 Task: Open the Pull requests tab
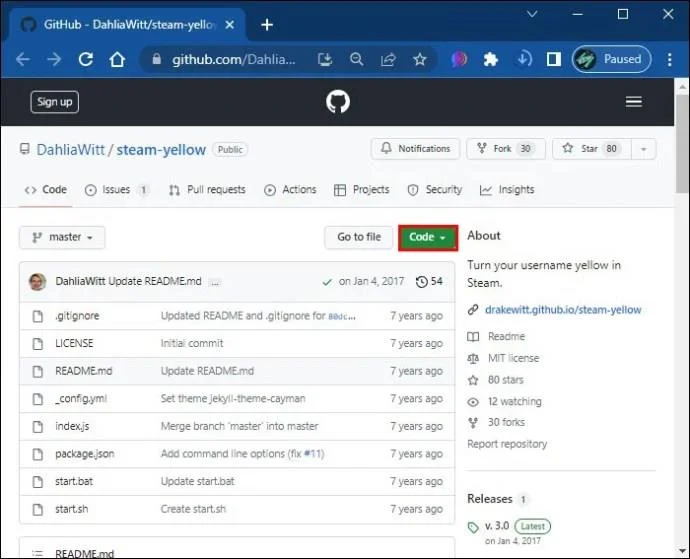(207, 190)
